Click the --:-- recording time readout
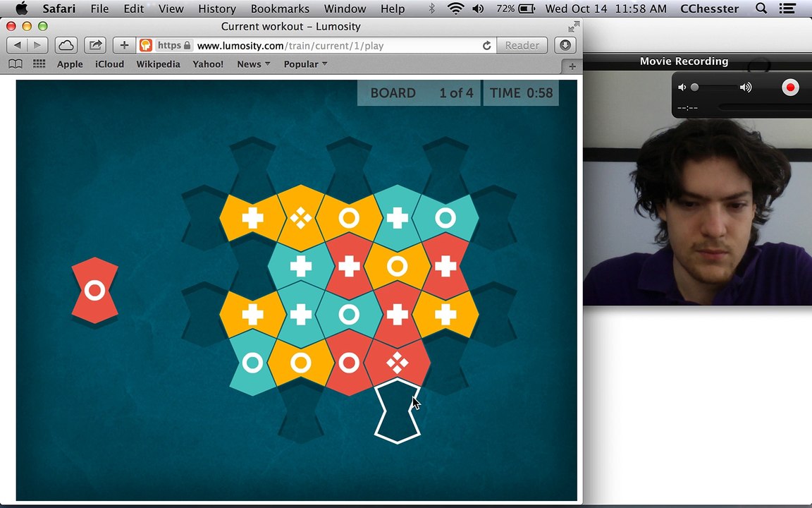This screenshot has height=508, width=812. (x=687, y=108)
